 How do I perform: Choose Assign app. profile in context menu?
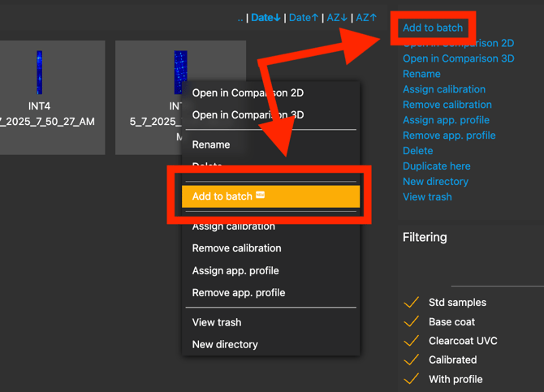[x=235, y=270]
